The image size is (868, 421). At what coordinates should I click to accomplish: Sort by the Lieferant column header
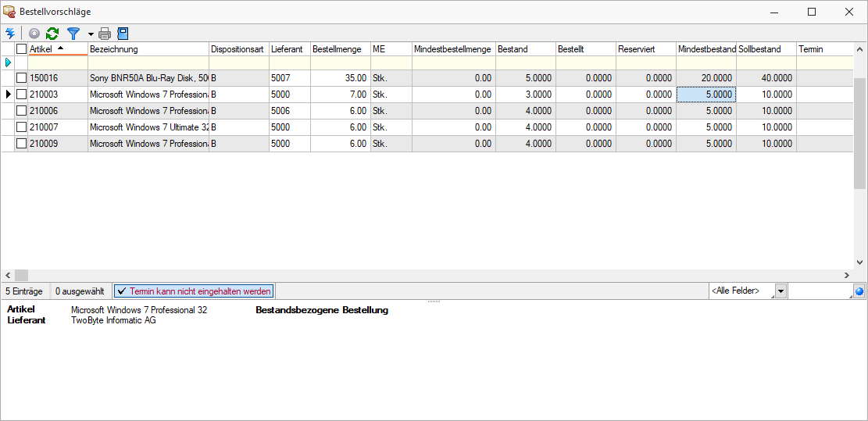[x=290, y=49]
